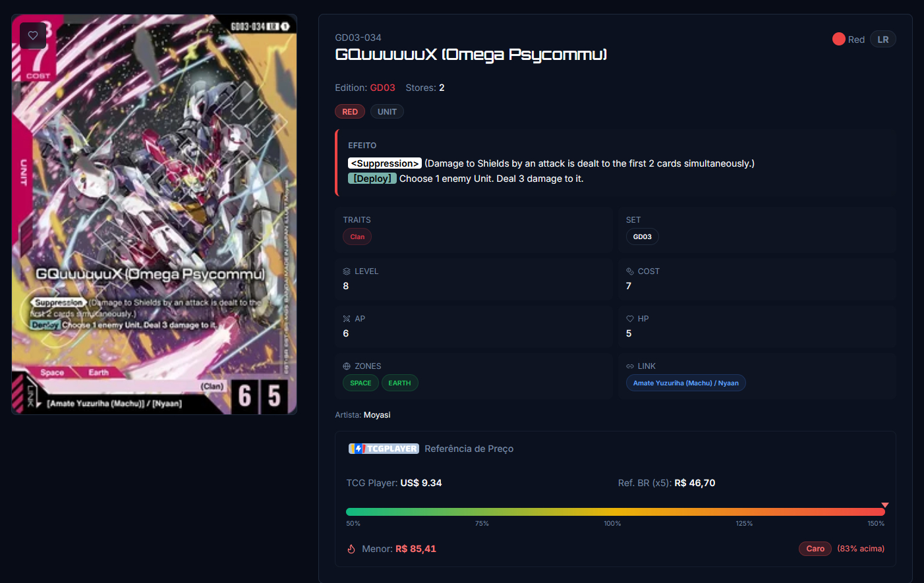Click the Deploy keyword label
924x583 pixels.
pyautogui.click(x=372, y=179)
